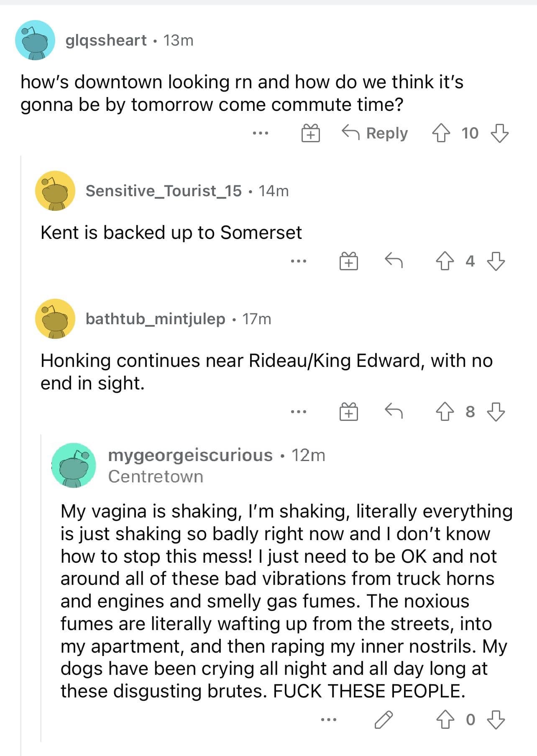
Task: Reply arrow on bathtub_mintjulep's comment
Action: tap(394, 411)
